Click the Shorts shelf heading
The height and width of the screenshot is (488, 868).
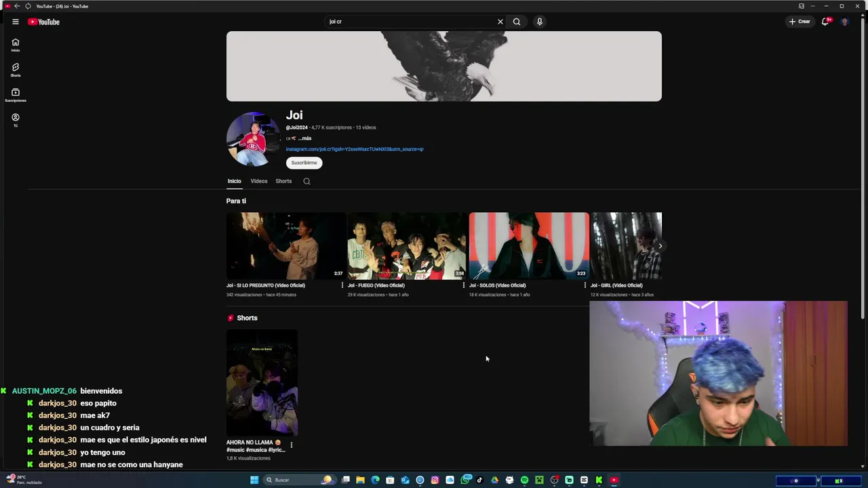coord(247,318)
